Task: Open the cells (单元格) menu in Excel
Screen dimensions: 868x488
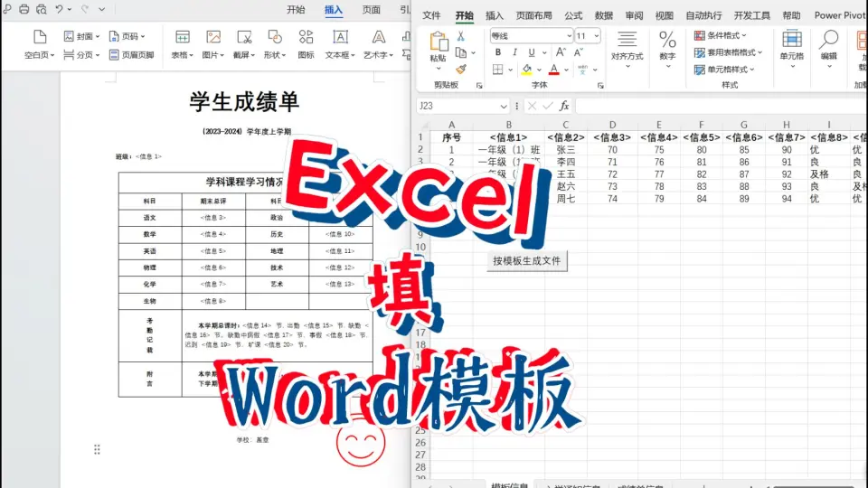Action: pos(792,50)
